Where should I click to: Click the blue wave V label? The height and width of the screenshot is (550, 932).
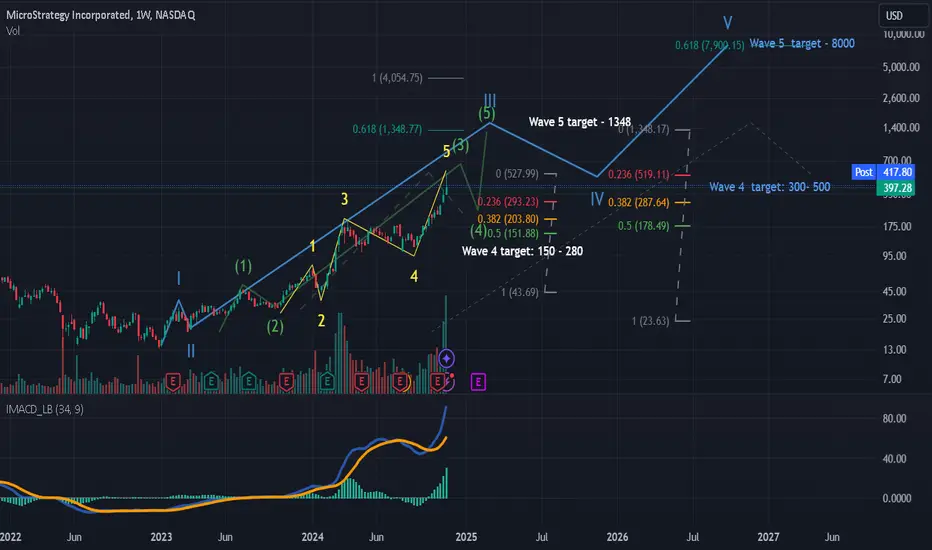(727, 23)
